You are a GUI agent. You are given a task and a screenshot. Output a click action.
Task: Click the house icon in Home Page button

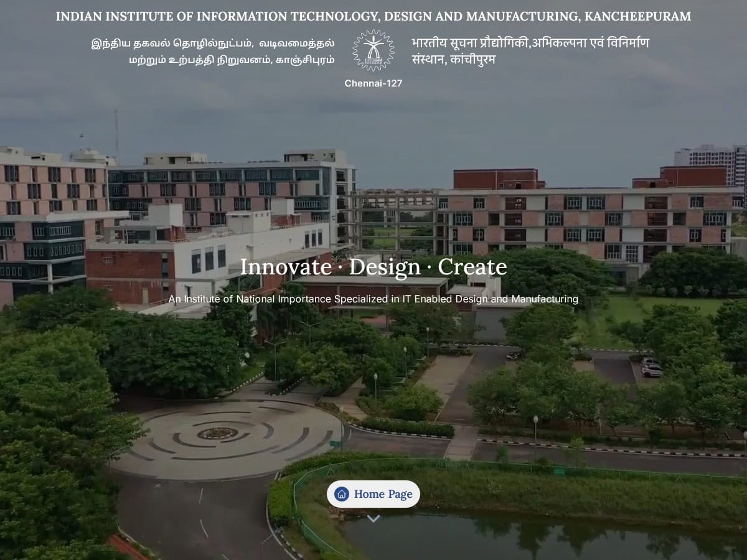tap(341, 494)
